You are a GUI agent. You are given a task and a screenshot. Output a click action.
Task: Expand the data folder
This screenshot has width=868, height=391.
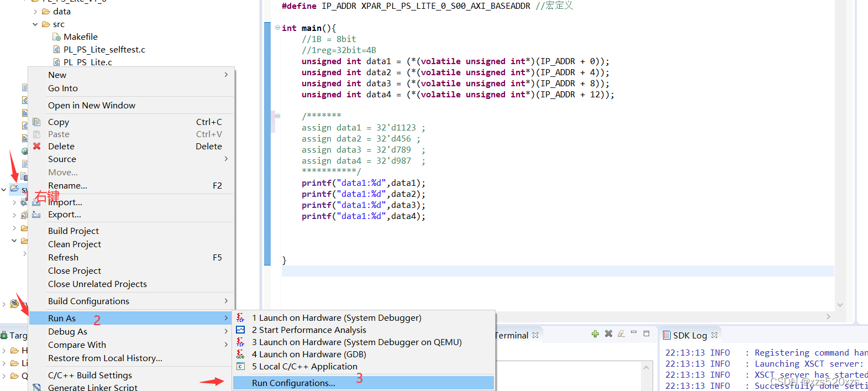(35, 12)
